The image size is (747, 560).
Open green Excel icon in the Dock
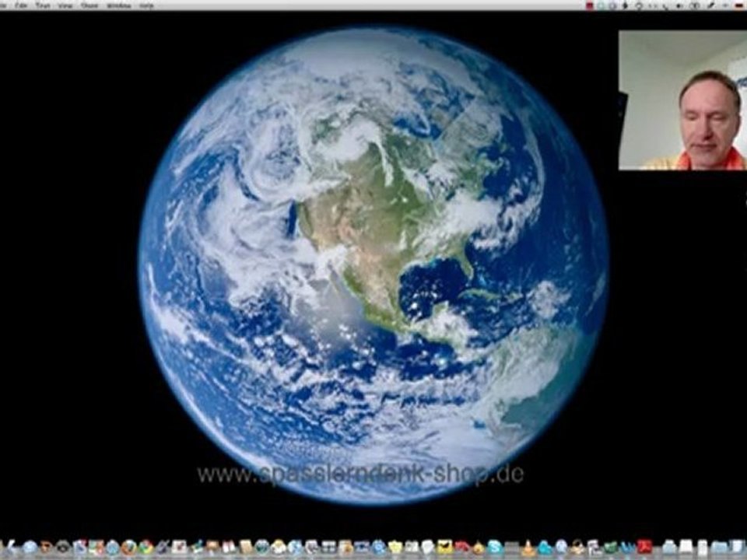[610, 548]
